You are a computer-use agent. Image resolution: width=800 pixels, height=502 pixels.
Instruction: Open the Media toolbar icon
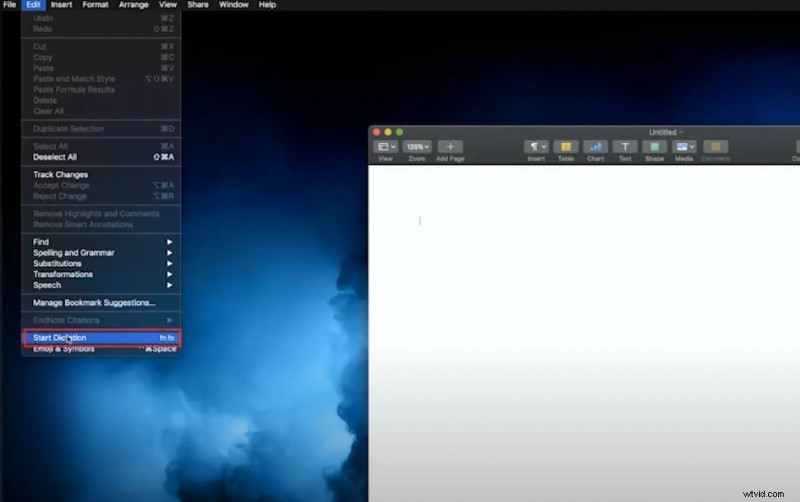pos(684,147)
